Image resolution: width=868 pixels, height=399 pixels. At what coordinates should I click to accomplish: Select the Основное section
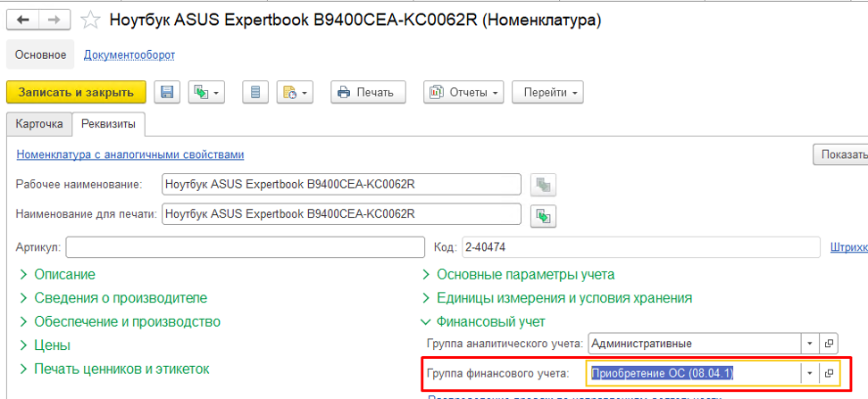pos(40,54)
